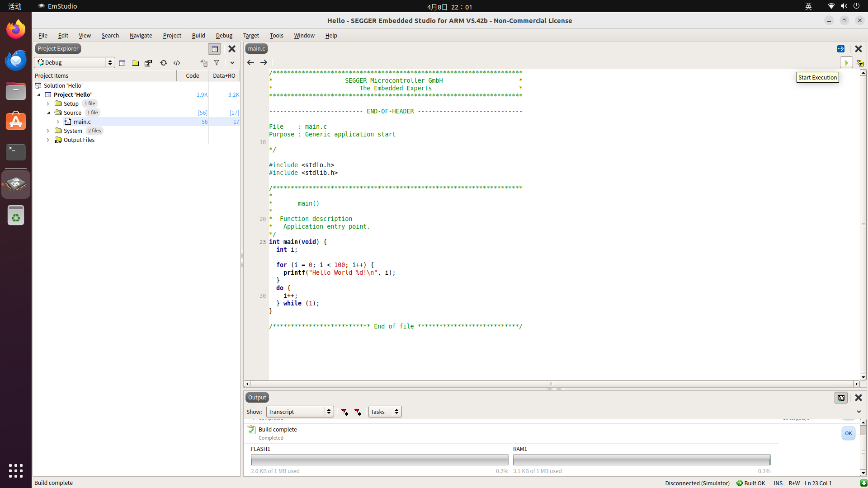Open the Debug configuration dropdown
The width and height of the screenshot is (868, 488).
pos(75,62)
